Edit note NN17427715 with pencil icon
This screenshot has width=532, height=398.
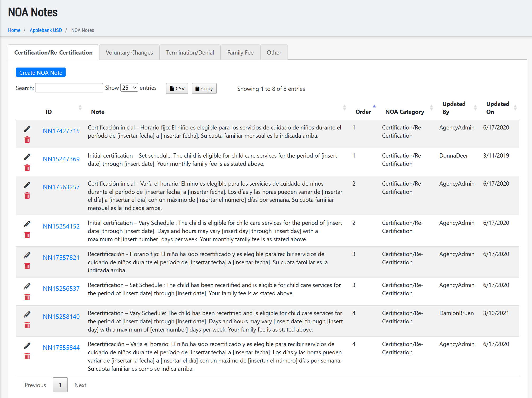(x=27, y=129)
